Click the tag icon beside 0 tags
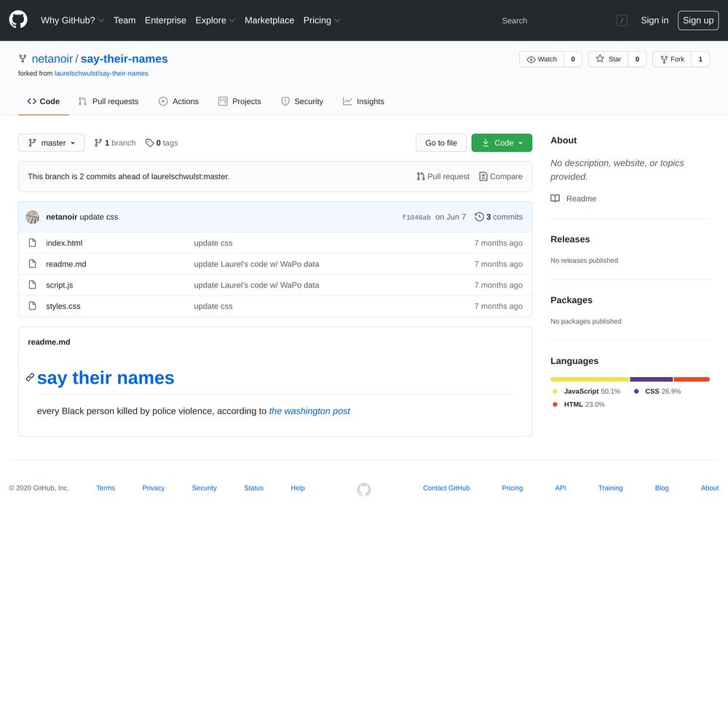Image resolution: width=728 pixels, height=728 pixels. [x=149, y=143]
